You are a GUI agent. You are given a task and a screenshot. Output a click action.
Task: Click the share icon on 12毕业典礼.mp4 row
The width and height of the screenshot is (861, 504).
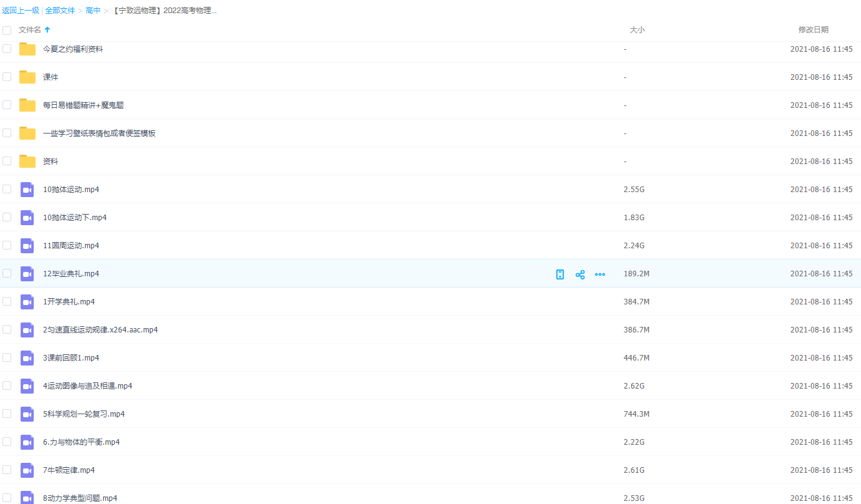coord(580,274)
